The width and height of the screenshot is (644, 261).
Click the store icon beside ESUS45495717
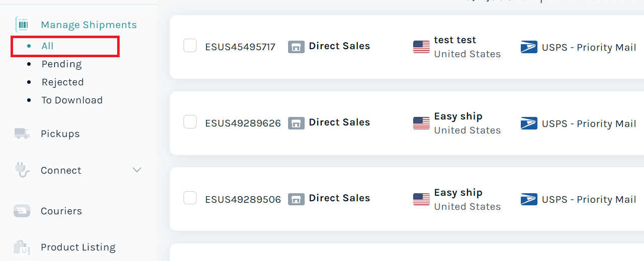click(296, 47)
